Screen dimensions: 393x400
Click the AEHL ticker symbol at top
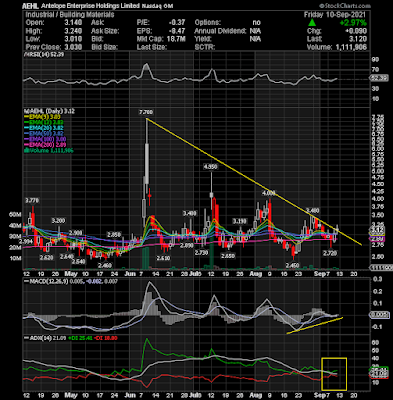[30, 6]
